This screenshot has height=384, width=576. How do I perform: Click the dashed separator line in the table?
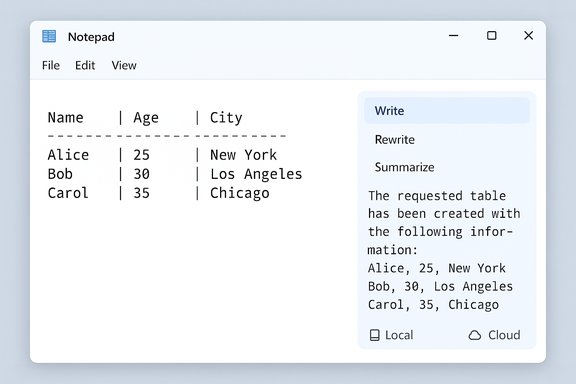[167, 136]
